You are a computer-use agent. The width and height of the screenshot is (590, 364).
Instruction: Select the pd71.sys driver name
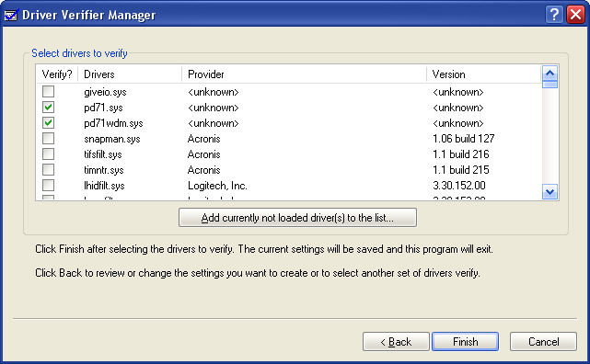tap(103, 108)
